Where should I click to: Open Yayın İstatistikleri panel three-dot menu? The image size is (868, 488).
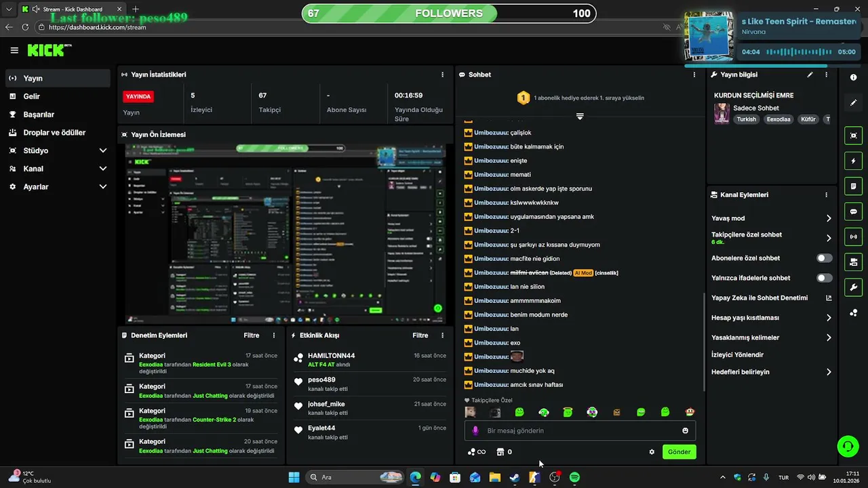tap(443, 75)
